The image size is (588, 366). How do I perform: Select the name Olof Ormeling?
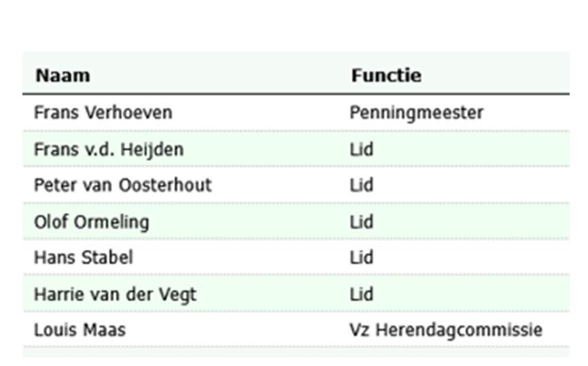click(91, 222)
